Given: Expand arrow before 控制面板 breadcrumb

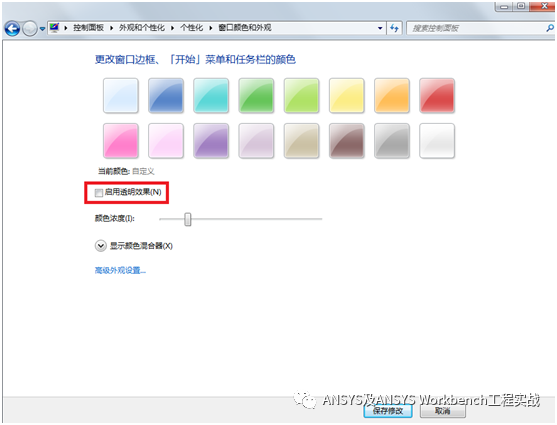Looking at the screenshot, I should pyautogui.click(x=66, y=28).
